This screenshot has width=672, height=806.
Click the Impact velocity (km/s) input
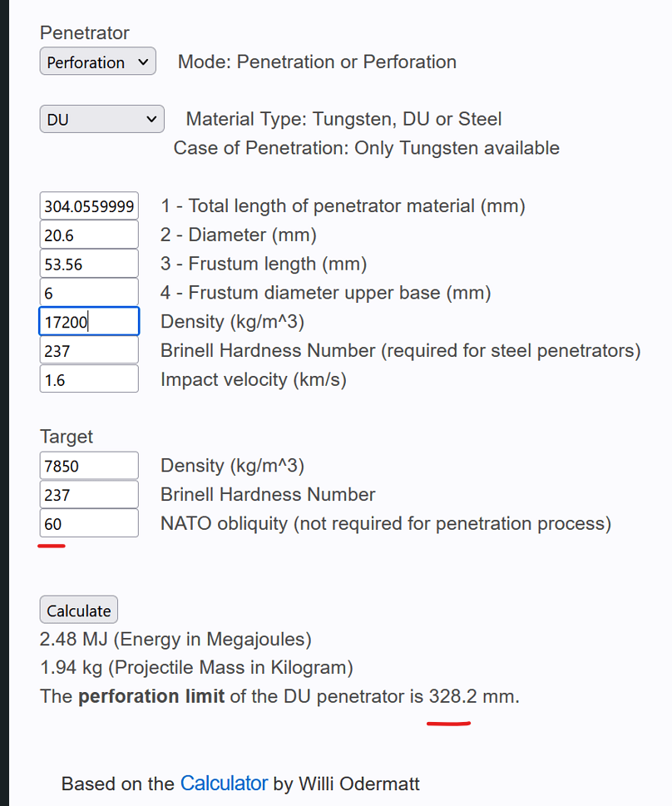tap(89, 380)
